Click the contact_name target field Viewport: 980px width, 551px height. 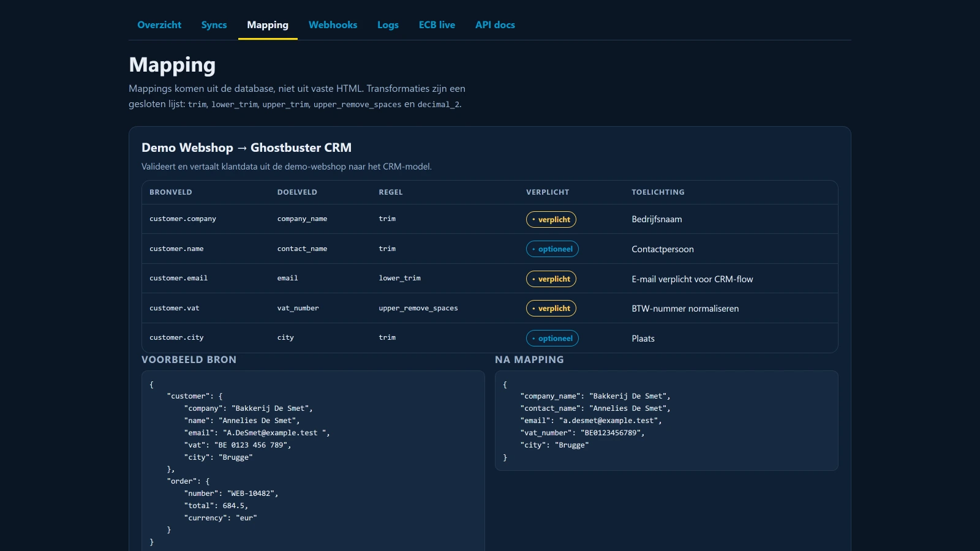[302, 249]
